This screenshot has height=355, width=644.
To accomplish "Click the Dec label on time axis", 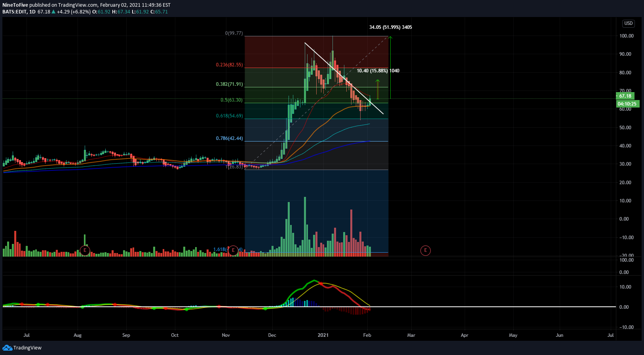I will (x=272, y=335).
